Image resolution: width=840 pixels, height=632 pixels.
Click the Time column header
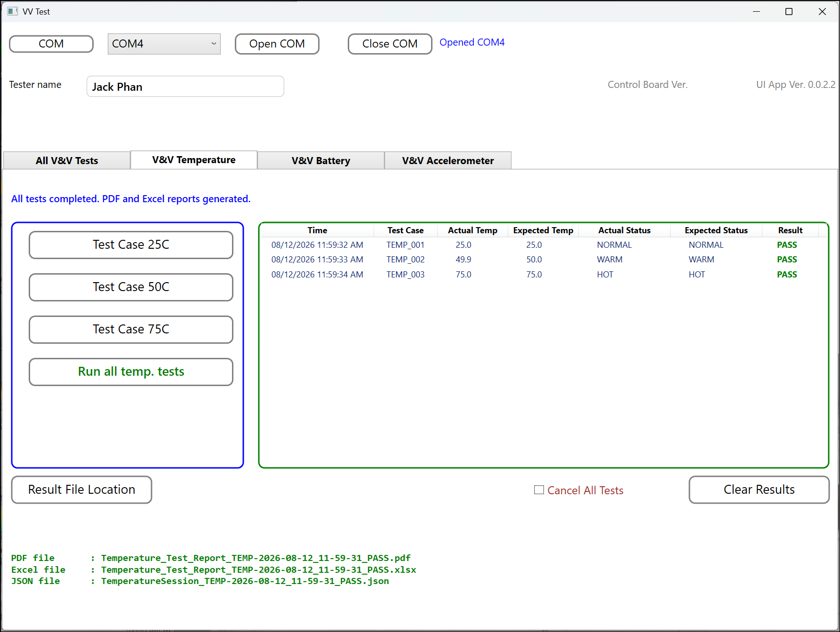point(317,230)
